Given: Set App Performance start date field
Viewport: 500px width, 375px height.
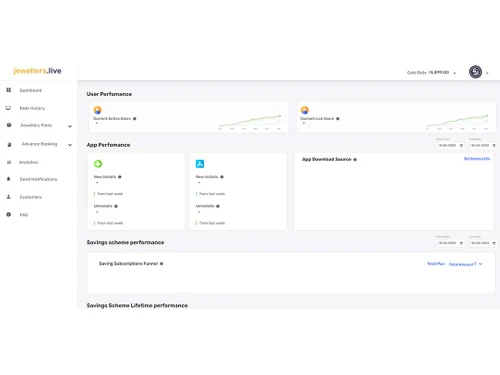Looking at the screenshot, I should [450, 145].
